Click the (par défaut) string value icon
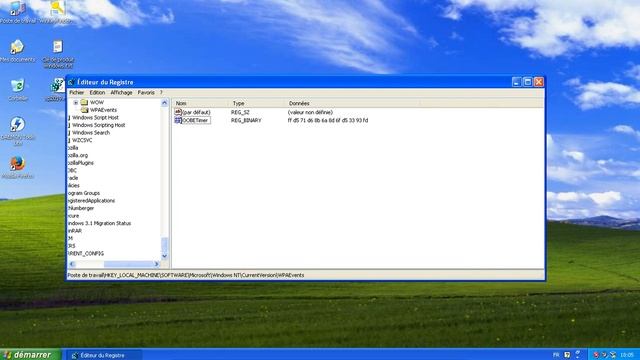The width and height of the screenshot is (640, 360). click(178, 112)
